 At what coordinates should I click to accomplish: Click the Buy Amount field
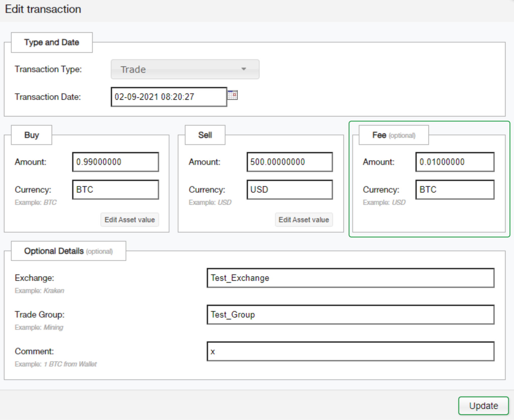point(115,162)
